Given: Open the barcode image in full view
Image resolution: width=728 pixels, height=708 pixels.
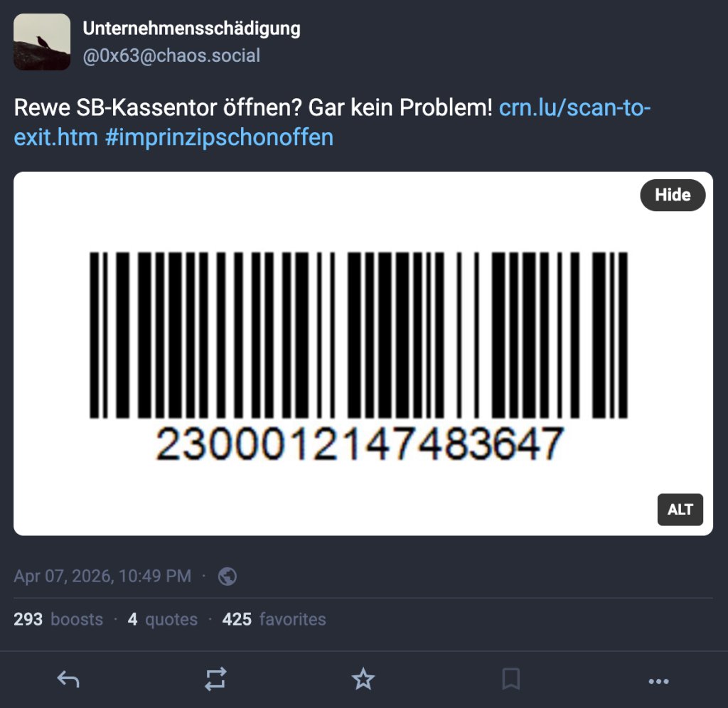Looking at the screenshot, I should [x=363, y=354].
